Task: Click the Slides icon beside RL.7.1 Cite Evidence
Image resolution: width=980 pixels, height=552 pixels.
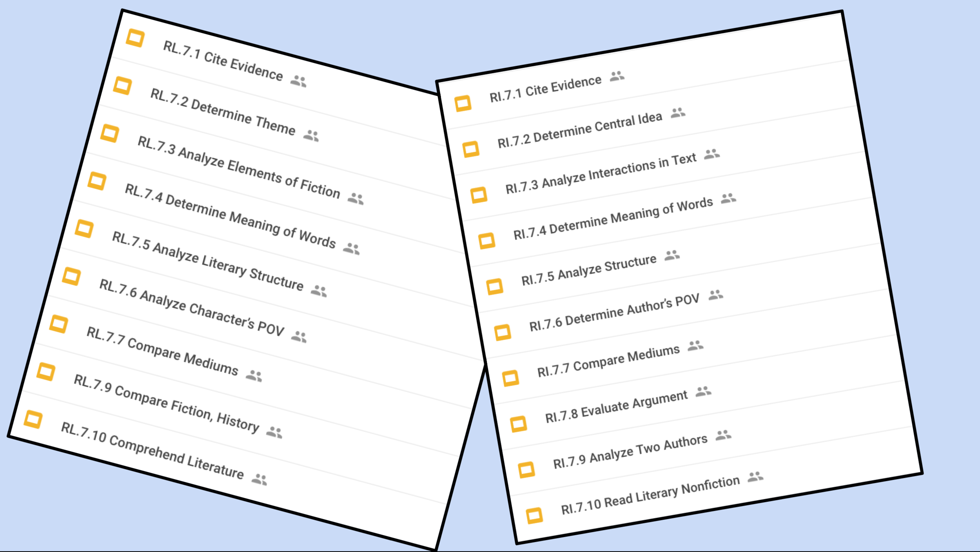Action: (x=135, y=38)
